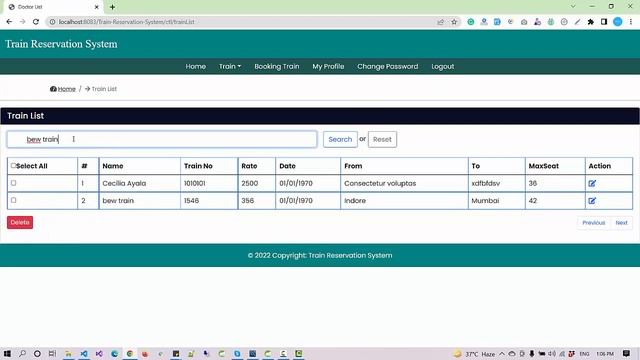Open the notification center icon
640x360 pixels.
coord(626,353)
